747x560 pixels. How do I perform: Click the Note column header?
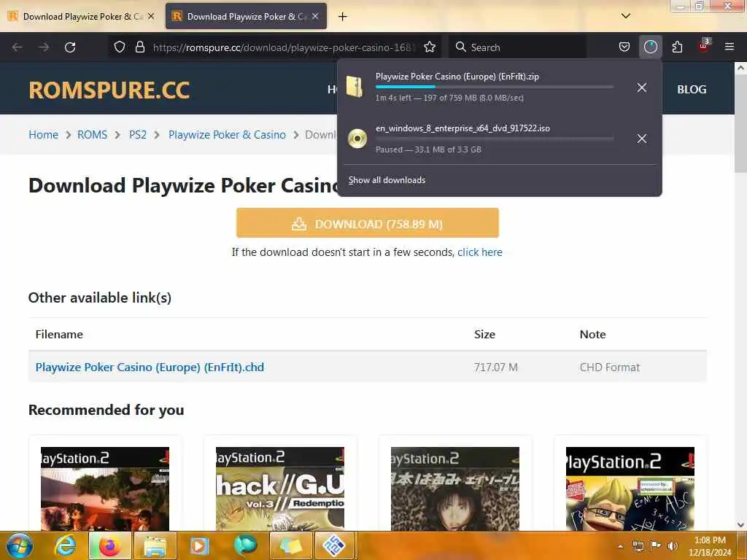(x=592, y=334)
